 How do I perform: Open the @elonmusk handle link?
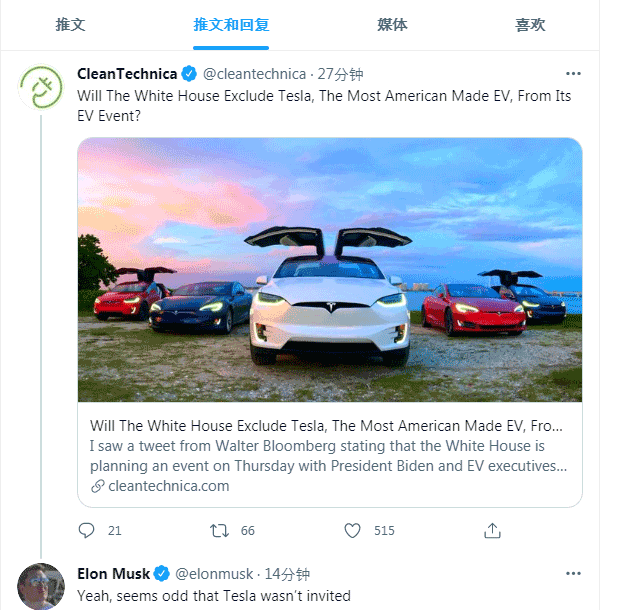point(214,574)
